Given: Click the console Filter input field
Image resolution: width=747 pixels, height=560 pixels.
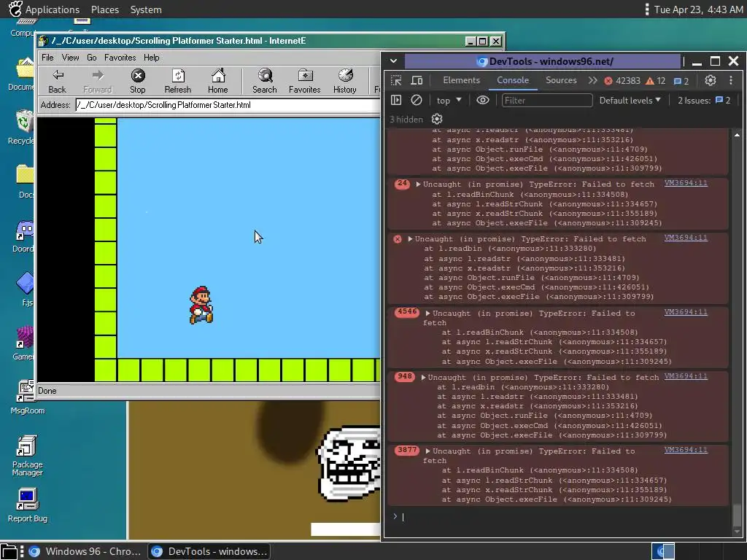Looking at the screenshot, I should tap(547, 100).
